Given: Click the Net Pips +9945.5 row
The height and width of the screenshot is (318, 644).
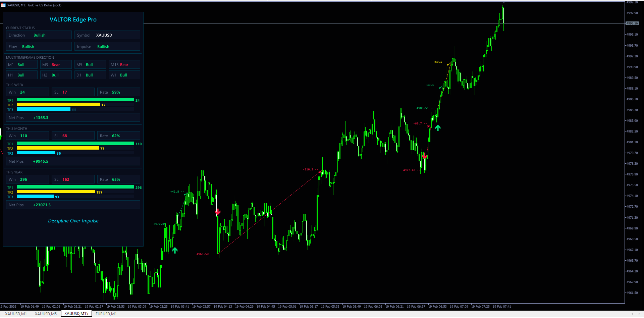Looking at the screenshot, I should tap(73, 161).
